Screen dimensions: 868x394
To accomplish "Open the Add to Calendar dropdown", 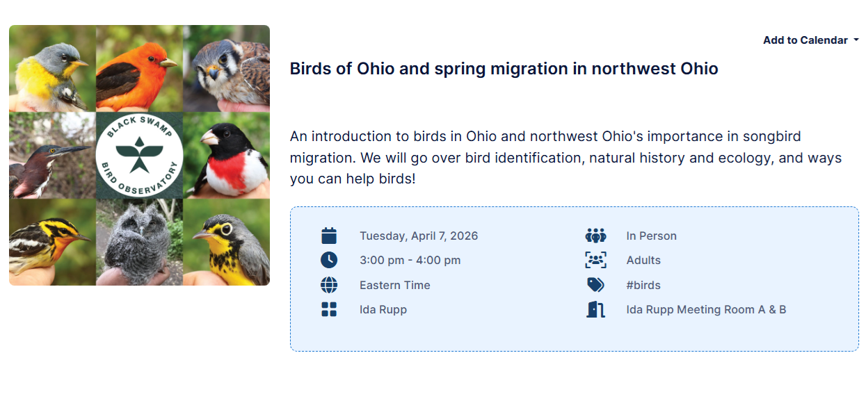I will pos(805,40).
